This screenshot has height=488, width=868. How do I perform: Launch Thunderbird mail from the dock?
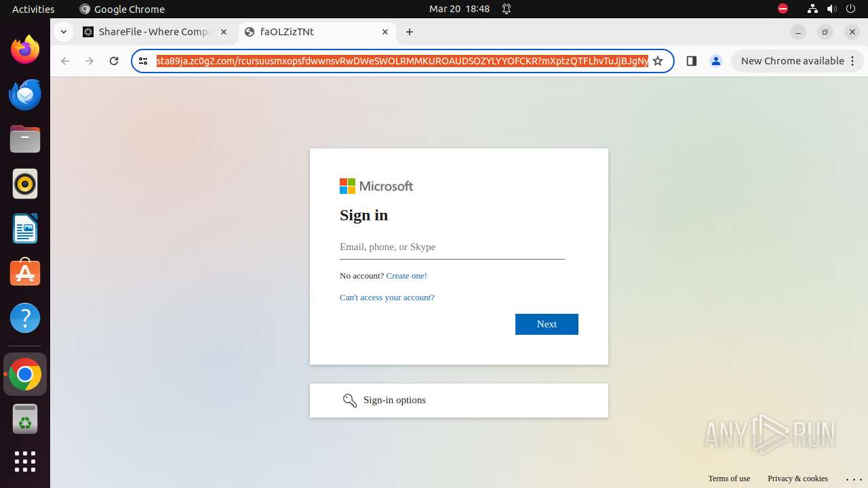[25, 94]
